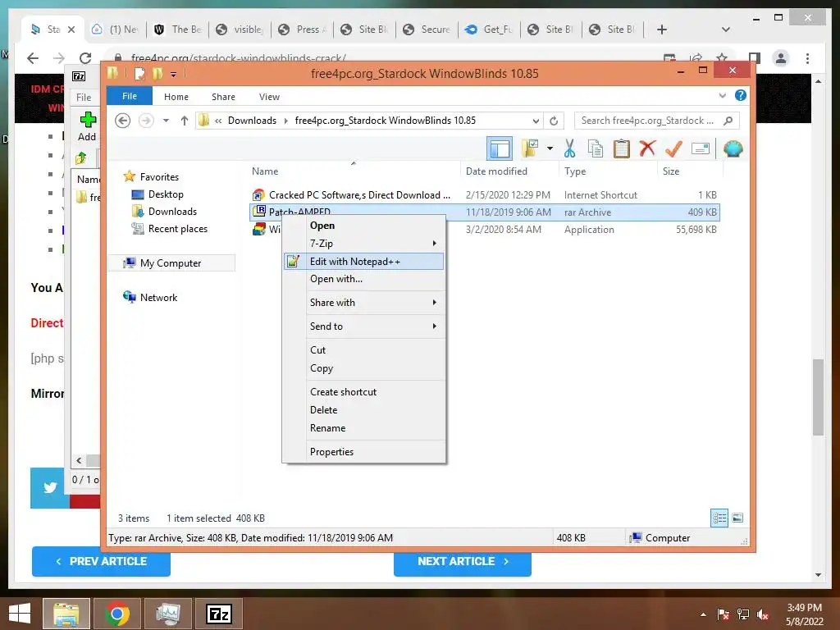Choose Edit with Notepad++
This screenshot has width=840, height=630.
pos(364,262)
